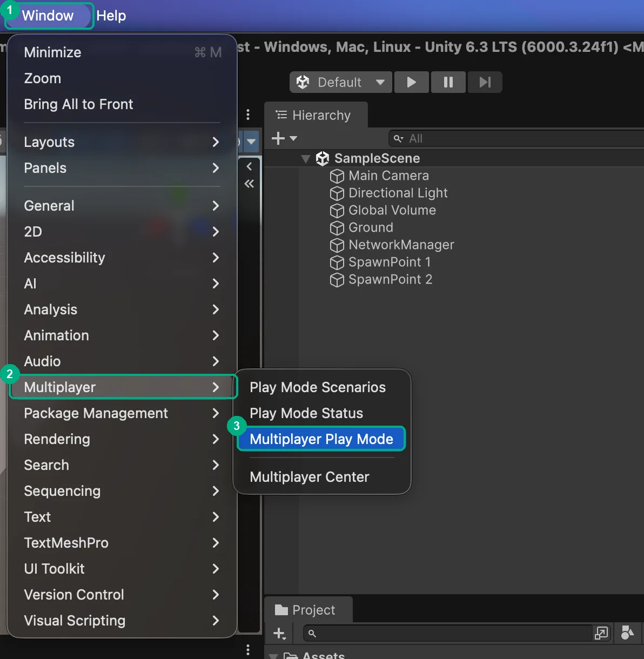
Task: Switch to the Project tab
Action: coord(308,610)
